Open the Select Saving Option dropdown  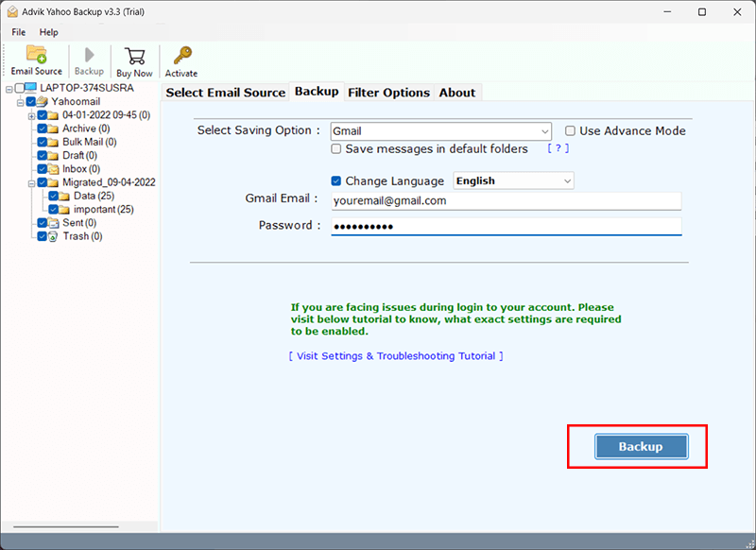(x=440, y=131)
